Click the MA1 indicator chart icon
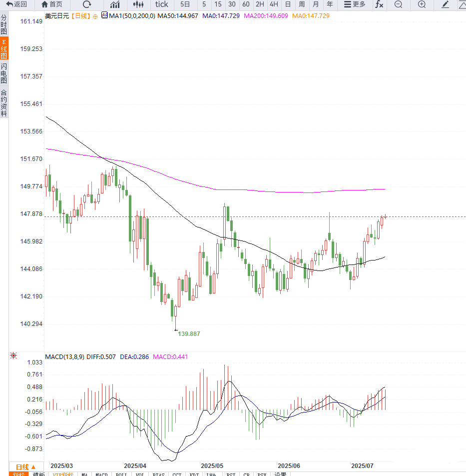This screenshot has height=476, width=466. (x=104, y=15)
